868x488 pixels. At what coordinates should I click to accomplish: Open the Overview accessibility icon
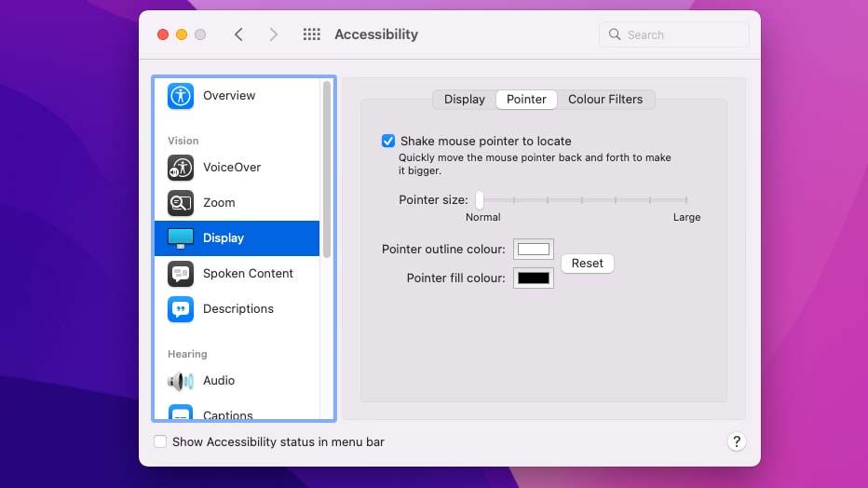[x=181, y=96]
